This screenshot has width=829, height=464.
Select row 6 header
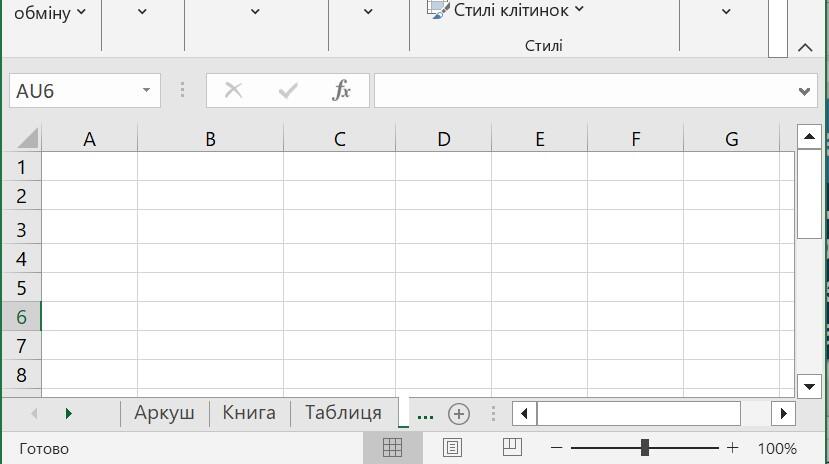21,317
